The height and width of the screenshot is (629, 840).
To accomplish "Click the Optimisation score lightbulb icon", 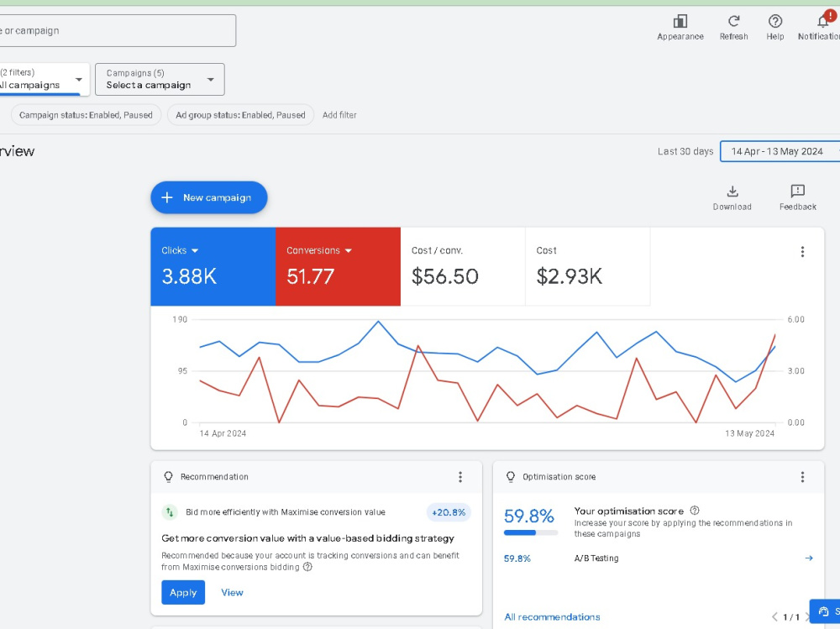I will pos(511,477).
